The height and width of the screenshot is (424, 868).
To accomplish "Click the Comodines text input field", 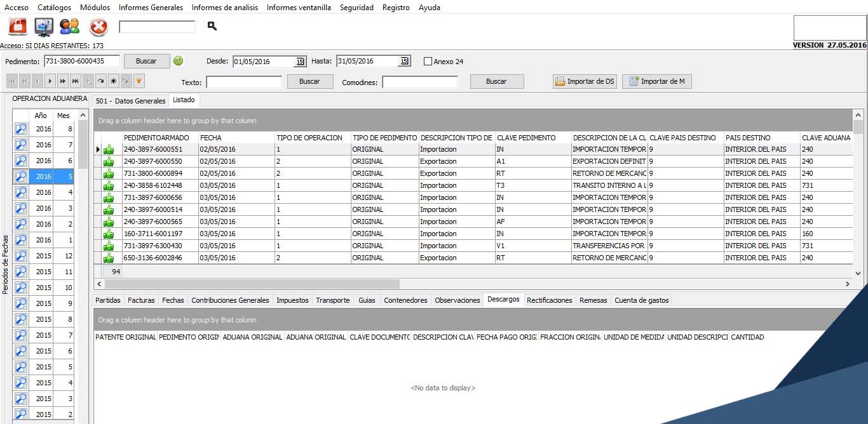I will pos(419,82).
